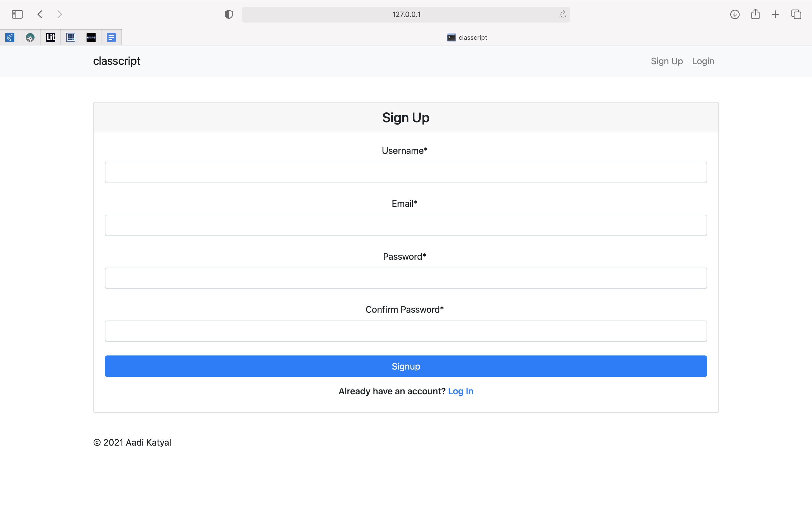
Task: Click into the Confirm Password field
Action: 406,331
